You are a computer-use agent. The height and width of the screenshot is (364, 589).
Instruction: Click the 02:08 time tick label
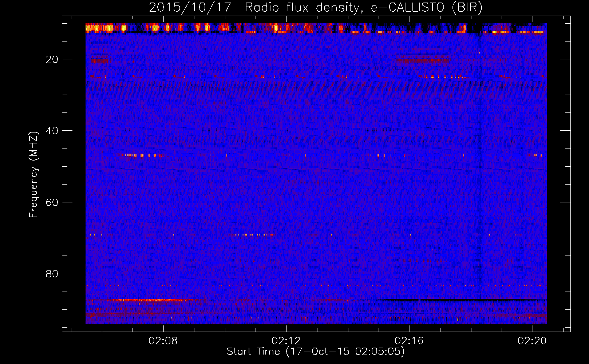coord(163,341)
